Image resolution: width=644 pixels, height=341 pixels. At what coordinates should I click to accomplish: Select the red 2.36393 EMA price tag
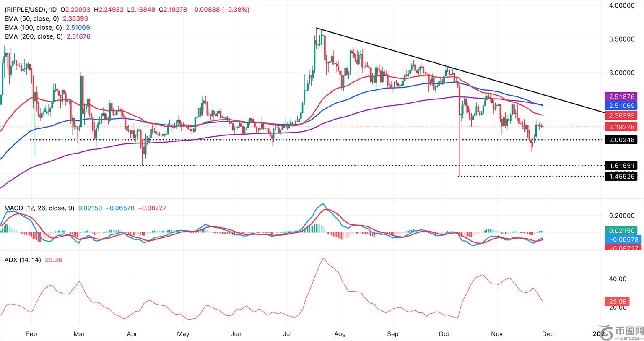point(621,115)
